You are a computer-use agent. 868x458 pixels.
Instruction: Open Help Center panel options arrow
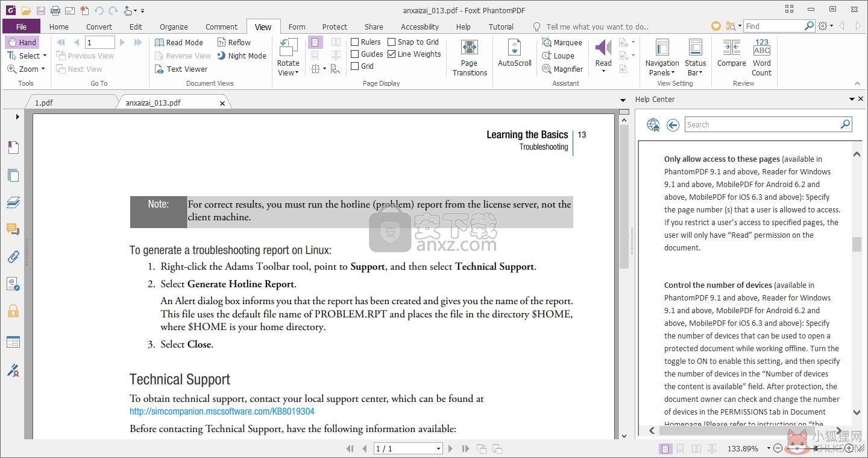pos(852,99)
